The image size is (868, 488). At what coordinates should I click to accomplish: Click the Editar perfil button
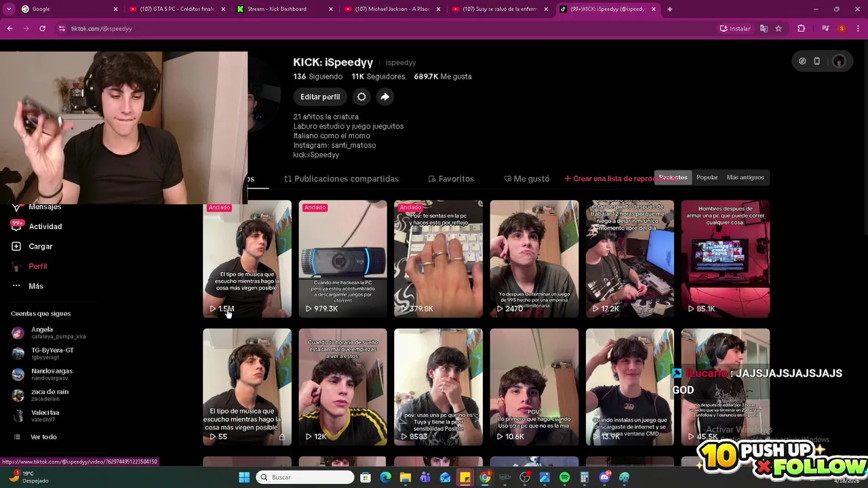[320, 97]
